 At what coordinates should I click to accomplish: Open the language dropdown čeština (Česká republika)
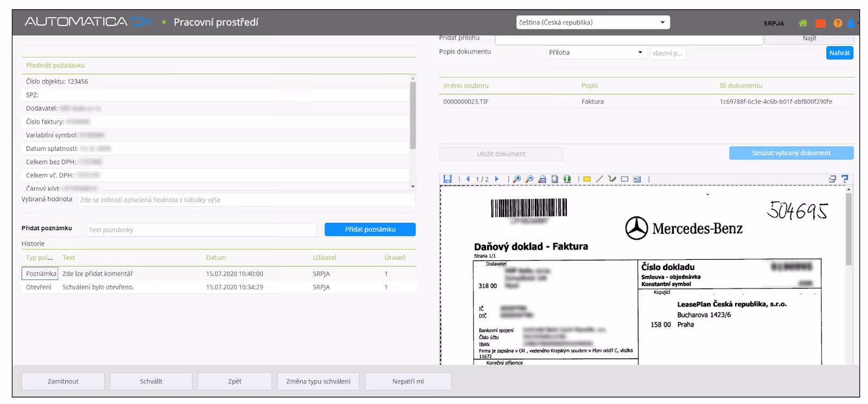593,22
